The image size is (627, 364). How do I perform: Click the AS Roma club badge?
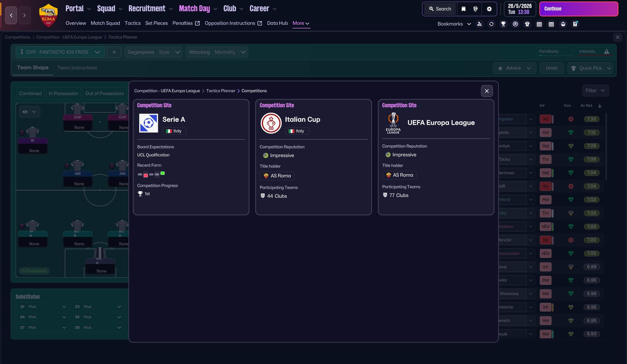(x=49, y=15)
